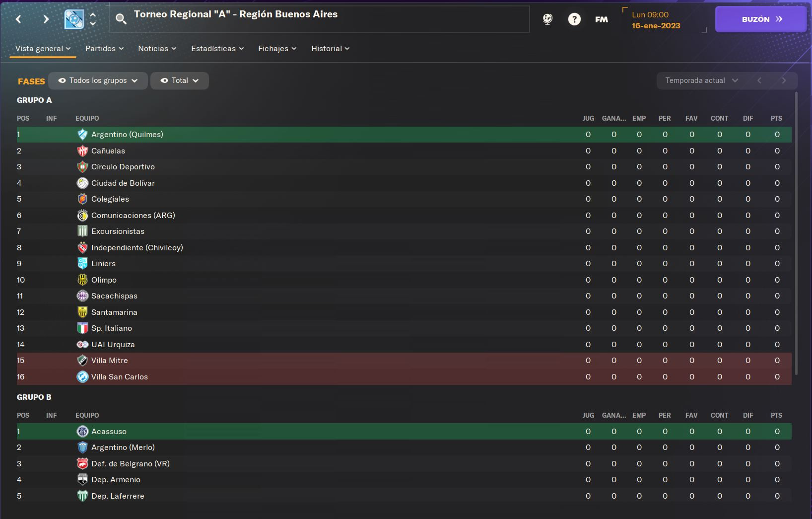Go back with the left arrow
Image resolution: width=812 pixels, height=519 pixels.
[18, 19]
